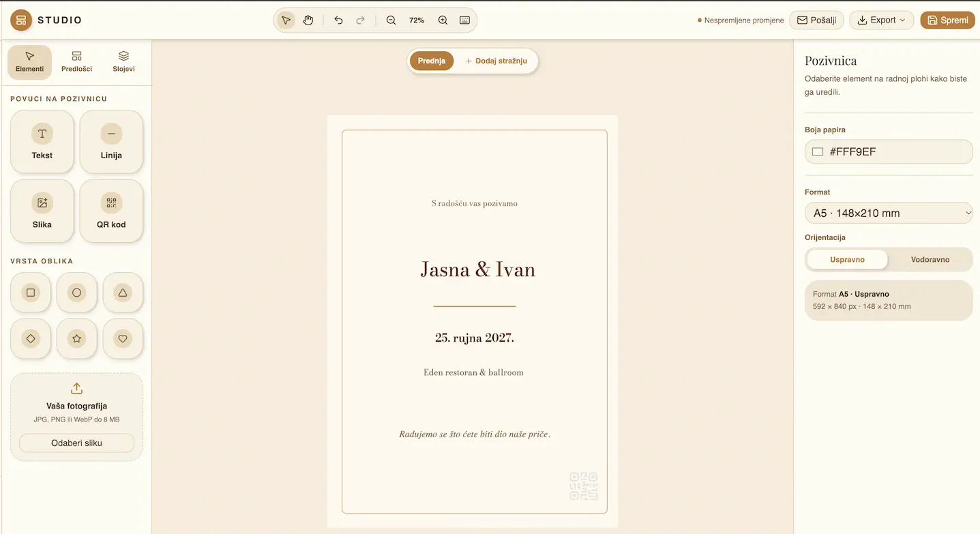
Task: Select the QR code on the invitation
Action: coord(584,486)
